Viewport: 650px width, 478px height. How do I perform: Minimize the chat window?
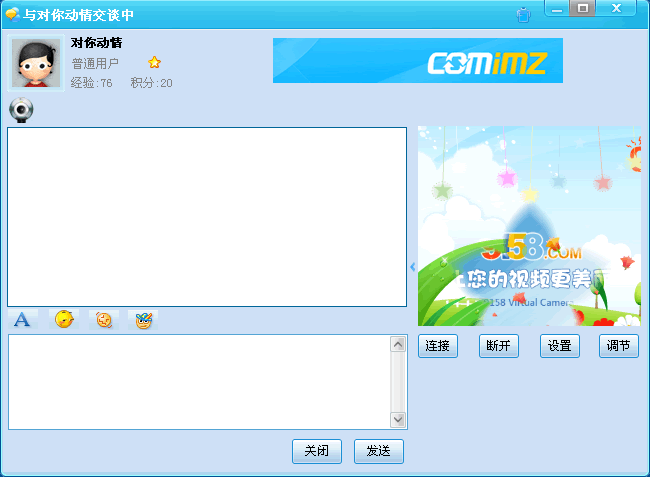click(x=557, y=8)
